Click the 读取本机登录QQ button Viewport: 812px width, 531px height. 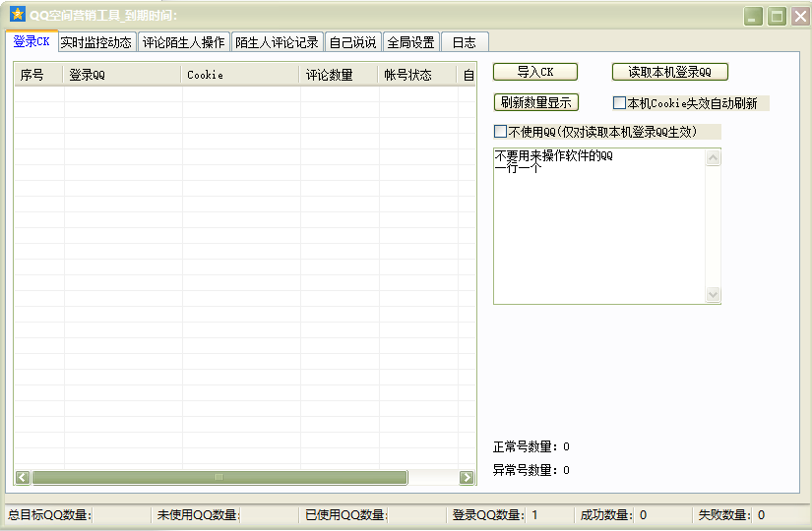670,72
